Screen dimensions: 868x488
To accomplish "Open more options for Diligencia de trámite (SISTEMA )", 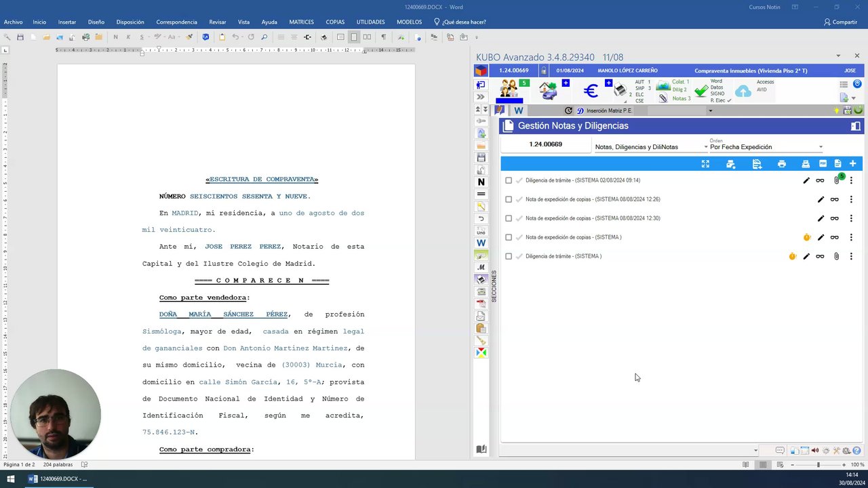I will coord(851,256).
